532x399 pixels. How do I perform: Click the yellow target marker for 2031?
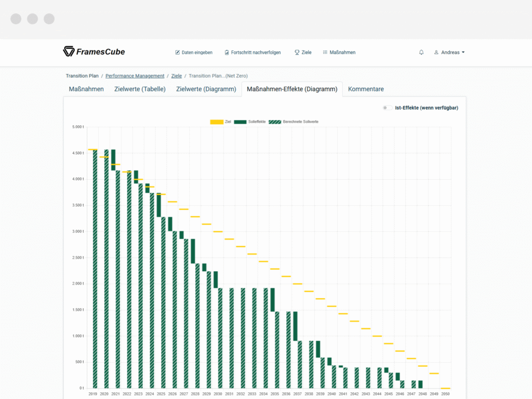coord(229,239)
